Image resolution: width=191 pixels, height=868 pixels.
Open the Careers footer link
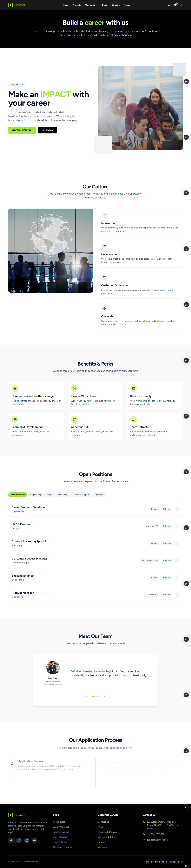pyautogui.click(x=102, y=842)
